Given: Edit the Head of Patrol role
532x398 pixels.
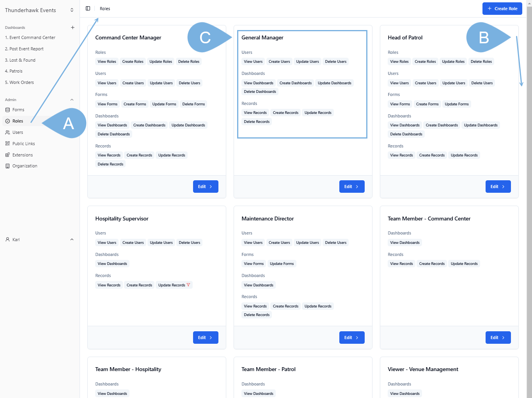Looking at the screenshot, I should [498, 187].
